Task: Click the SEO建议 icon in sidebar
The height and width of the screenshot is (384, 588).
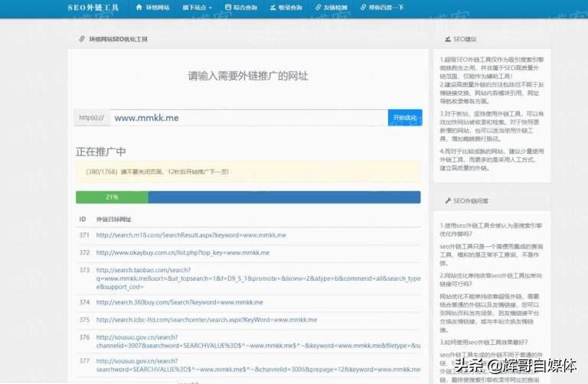Action: coord(448,39)
